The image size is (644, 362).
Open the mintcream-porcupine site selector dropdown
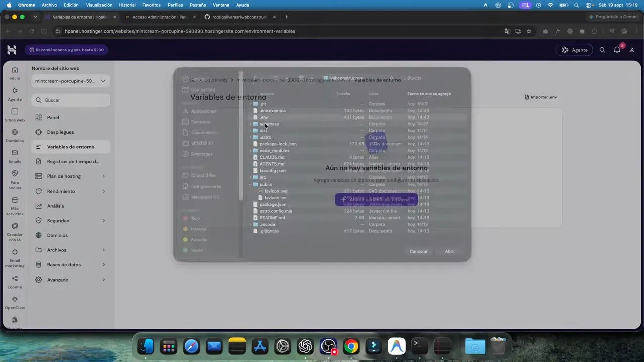(71, 81)
